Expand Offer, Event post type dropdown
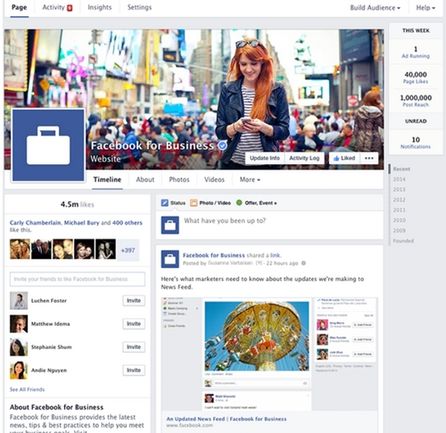 pos(261,203)
